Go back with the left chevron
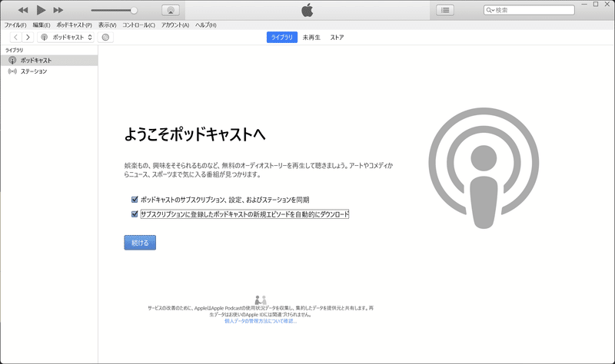Viewport: 615px width, 364px height. (15, 37)
